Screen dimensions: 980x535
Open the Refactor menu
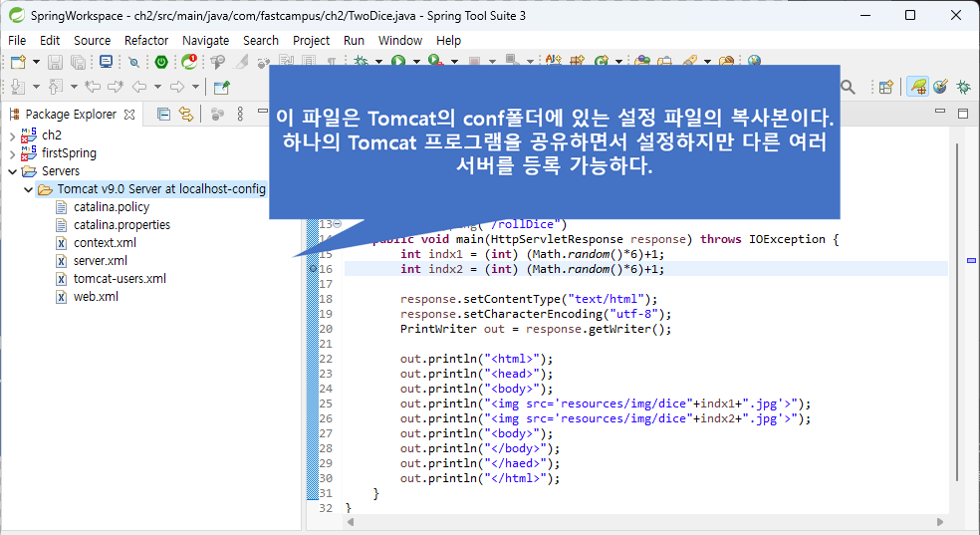[146, 41]
